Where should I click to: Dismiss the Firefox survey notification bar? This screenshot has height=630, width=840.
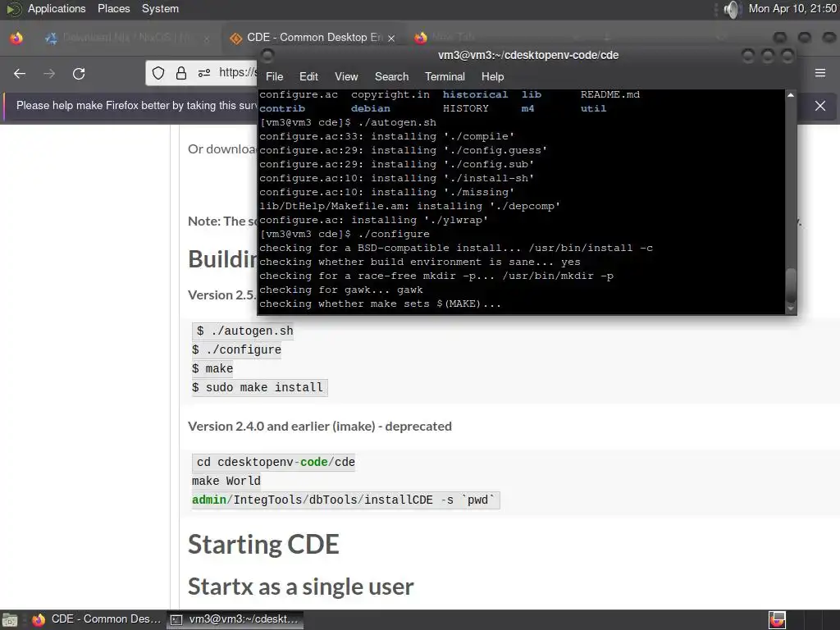tap(820, 106)
